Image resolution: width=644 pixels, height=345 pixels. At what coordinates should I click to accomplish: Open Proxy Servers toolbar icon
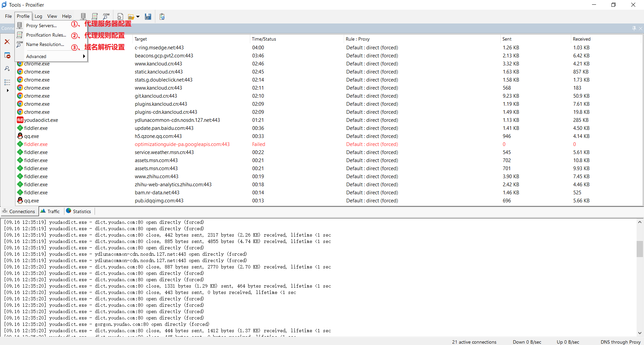pos(83,16)
